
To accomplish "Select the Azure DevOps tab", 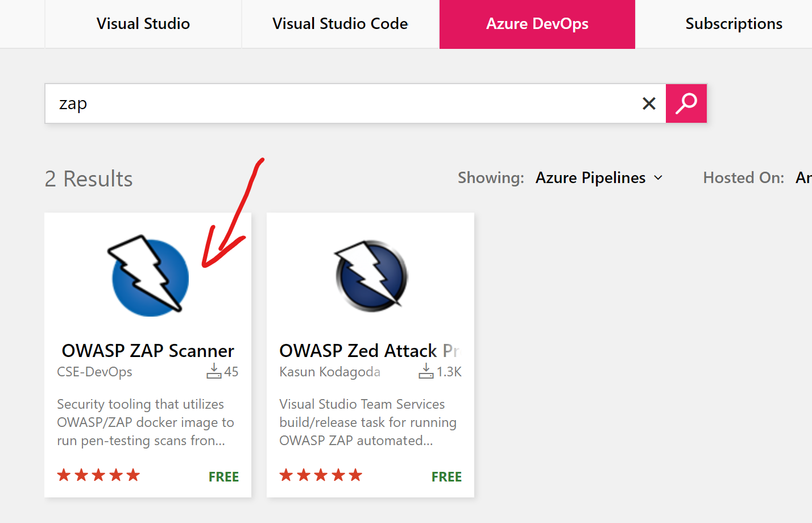I will (537, 24).
